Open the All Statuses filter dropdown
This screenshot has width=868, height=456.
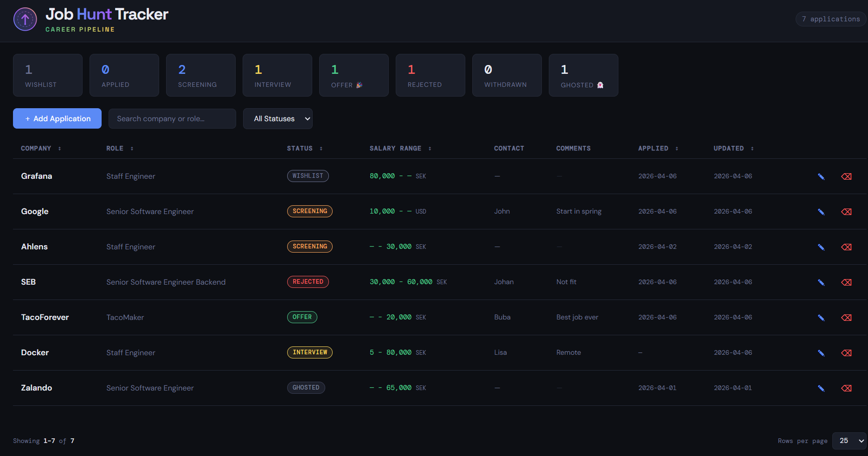277,119
